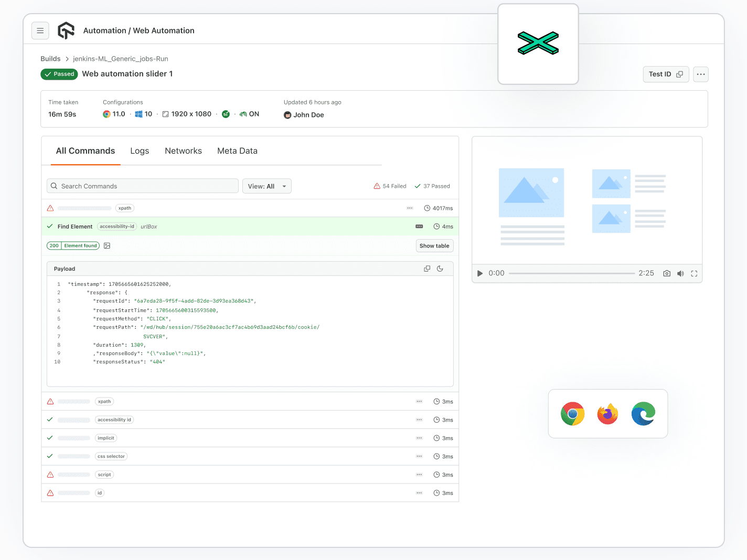This screenshot has width=747, height=560.
Task: Click the Test ID copy button
Action: [x=666, y=74]
